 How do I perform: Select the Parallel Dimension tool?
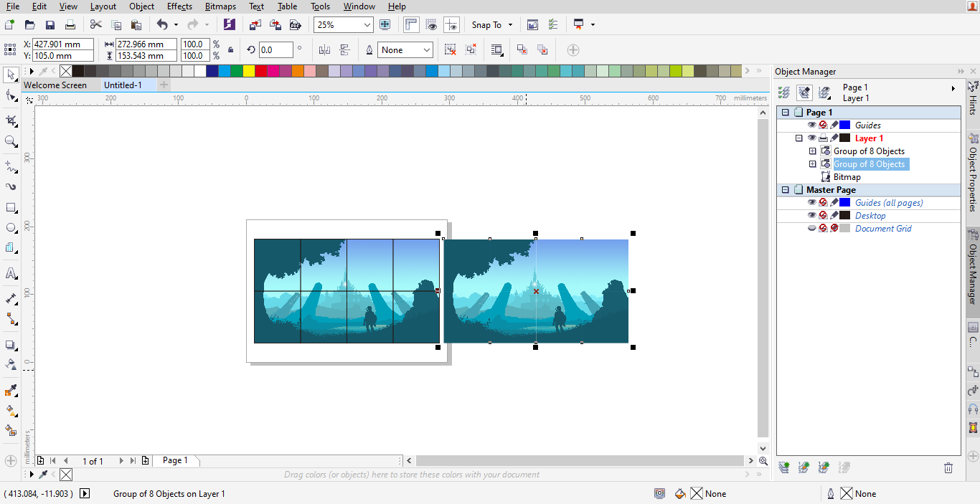tap(11, 298)
